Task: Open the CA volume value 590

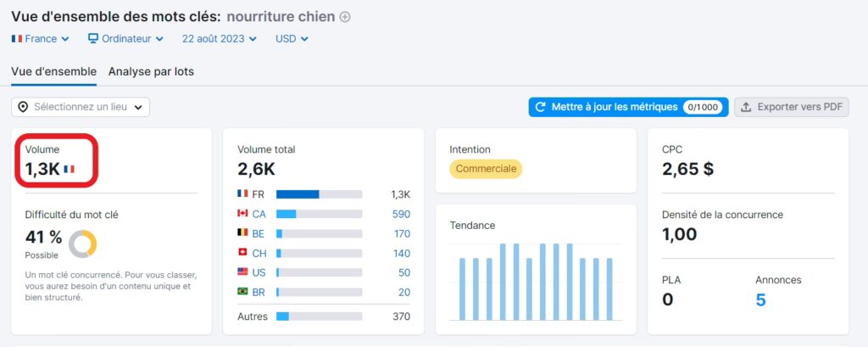Action: pyautogui.click(x=401, y=214)
